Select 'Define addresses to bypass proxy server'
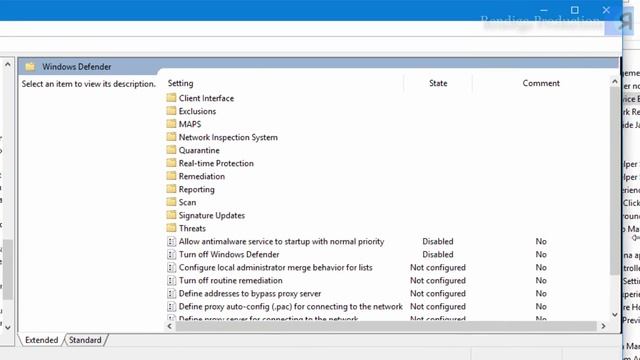 pos(250,294)
